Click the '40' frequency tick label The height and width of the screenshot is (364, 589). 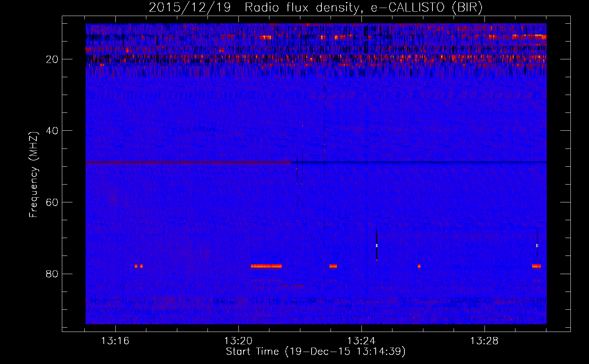(52, 131)
